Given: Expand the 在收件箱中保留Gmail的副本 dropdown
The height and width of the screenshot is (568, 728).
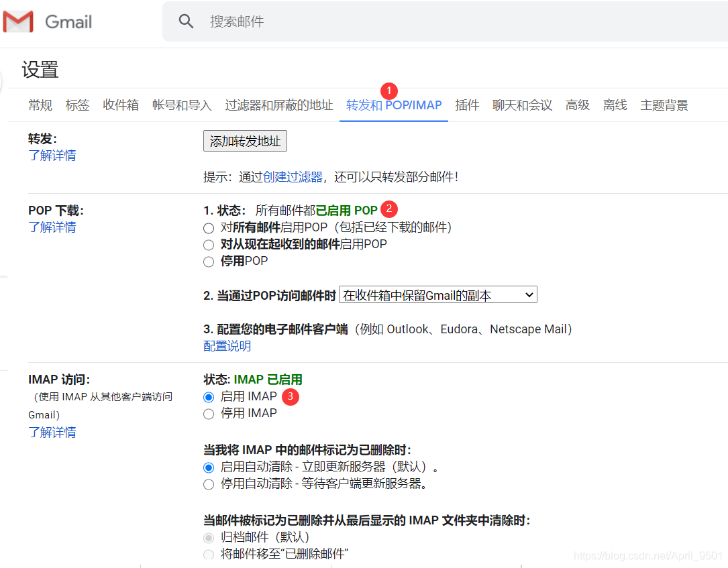Looking at the screenshot, I should pos(438,295).
